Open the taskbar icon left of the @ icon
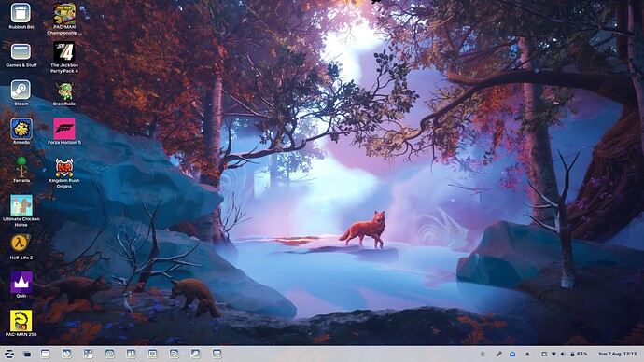 click(88, 354)
